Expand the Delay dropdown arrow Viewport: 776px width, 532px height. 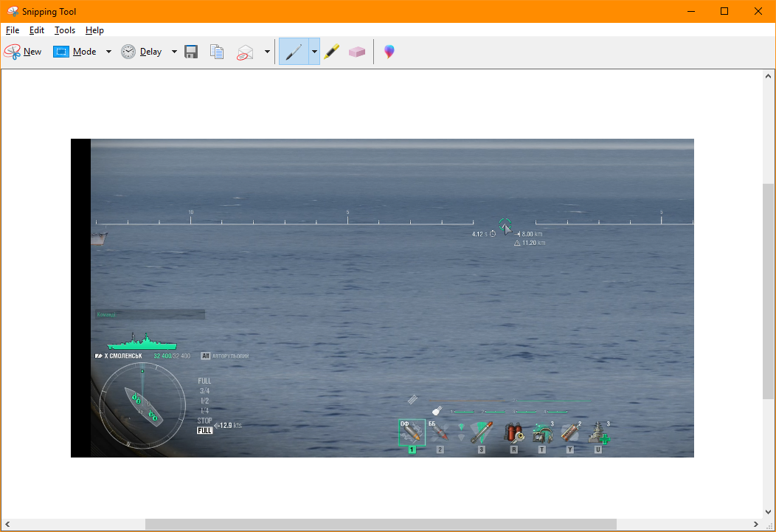pos(174,52)
